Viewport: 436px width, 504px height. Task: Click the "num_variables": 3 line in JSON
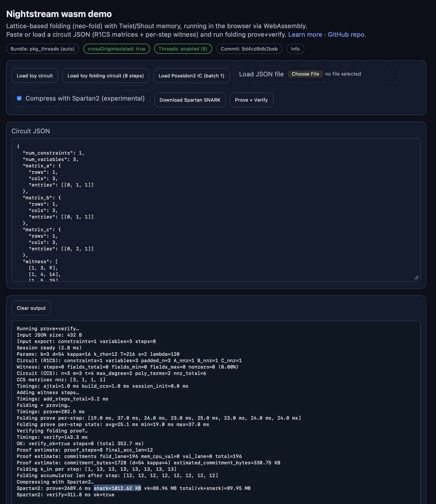[51, 159]
